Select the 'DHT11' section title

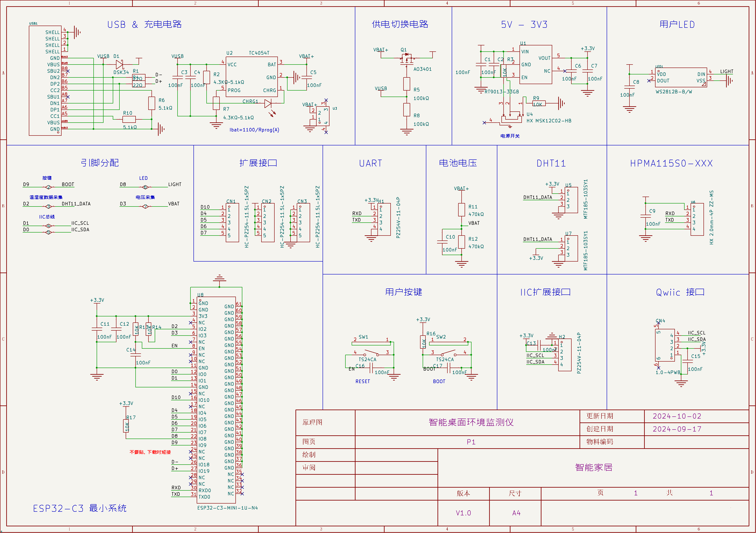[551, 163]
